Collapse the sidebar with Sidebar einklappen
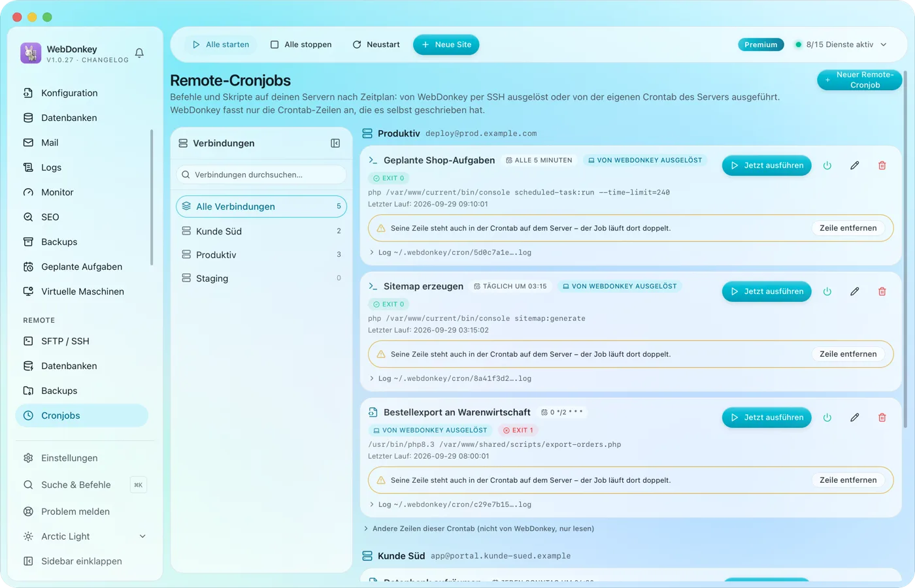Screen dimensions: 915x588 click(x=82, y=561)
